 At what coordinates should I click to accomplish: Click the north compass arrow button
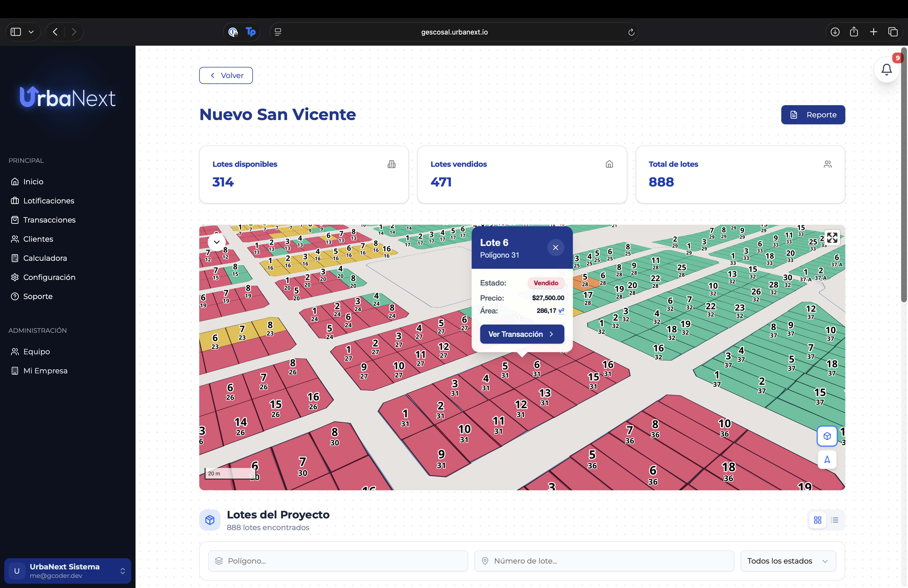tap(827, 459)
